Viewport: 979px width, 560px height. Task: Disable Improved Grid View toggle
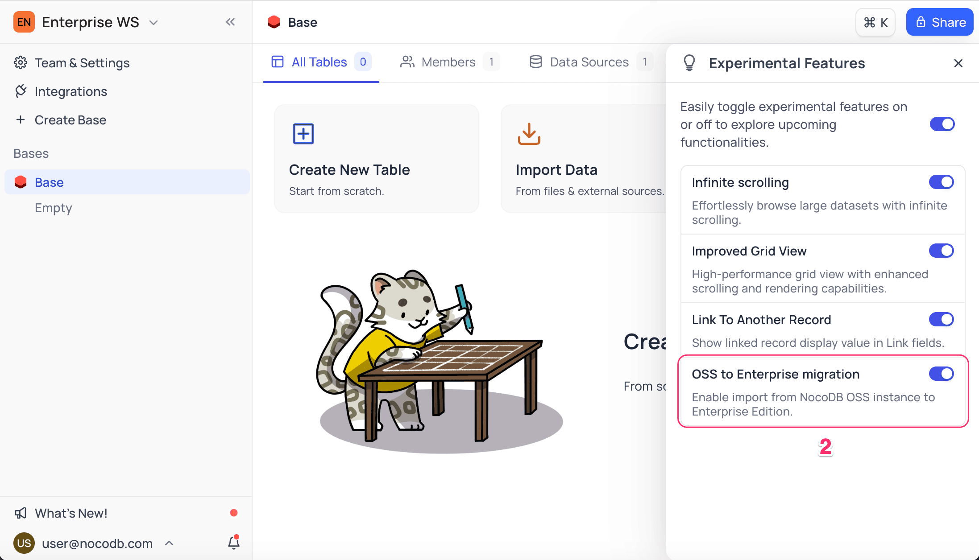pos(942,251)
